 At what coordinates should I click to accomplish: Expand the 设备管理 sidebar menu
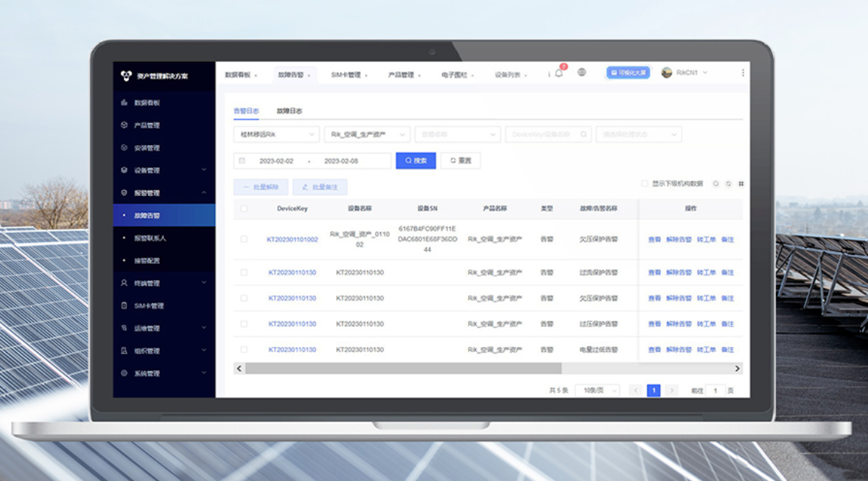coord(164,170)
